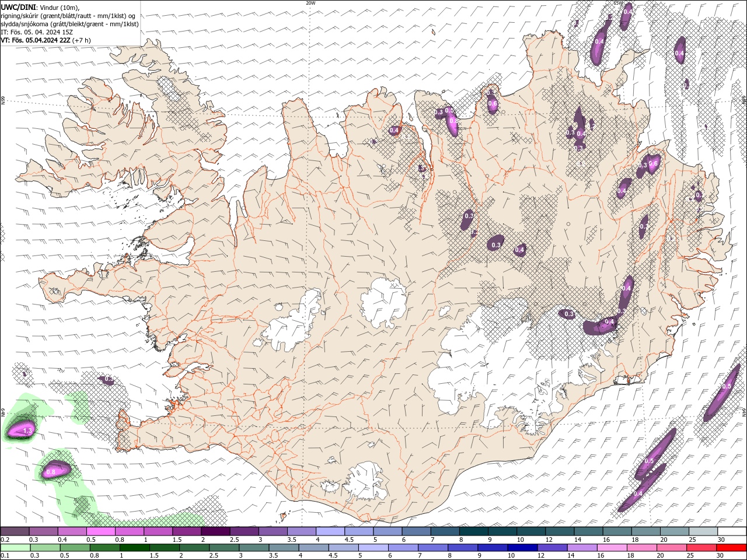Select the 14 light violet swatch in lower legend row
Viewport: 747px width, 560px height.
click(x=582, y=548)
